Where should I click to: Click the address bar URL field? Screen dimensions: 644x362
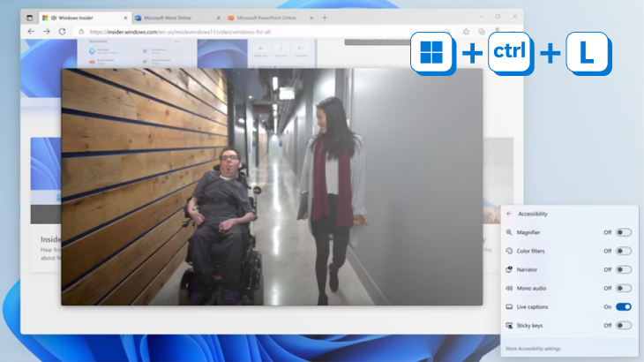point(263,32)
